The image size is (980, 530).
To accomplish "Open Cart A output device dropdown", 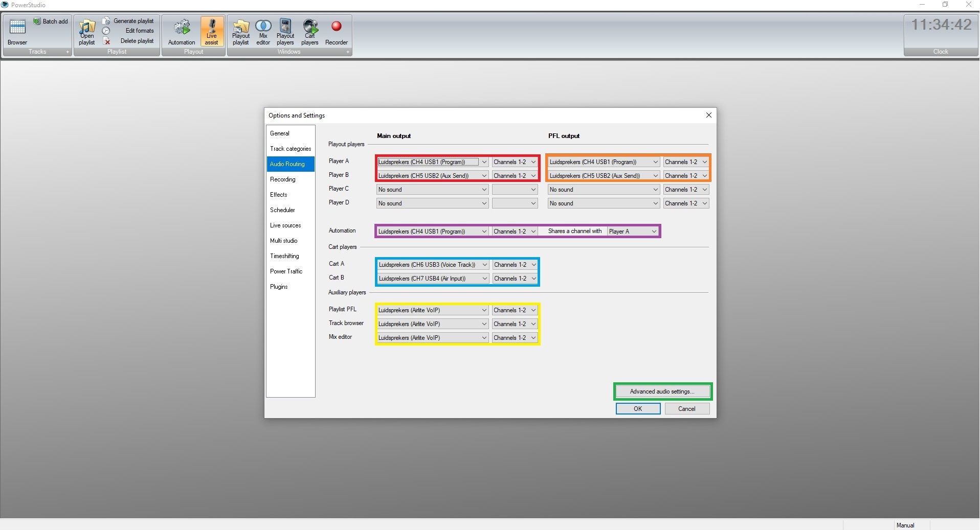I will tap(484, 265).
